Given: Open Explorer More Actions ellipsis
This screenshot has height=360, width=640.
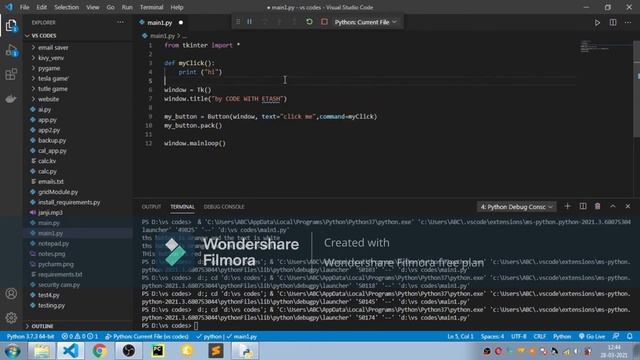Looking at the screenshot, I should tap(120, 22).
